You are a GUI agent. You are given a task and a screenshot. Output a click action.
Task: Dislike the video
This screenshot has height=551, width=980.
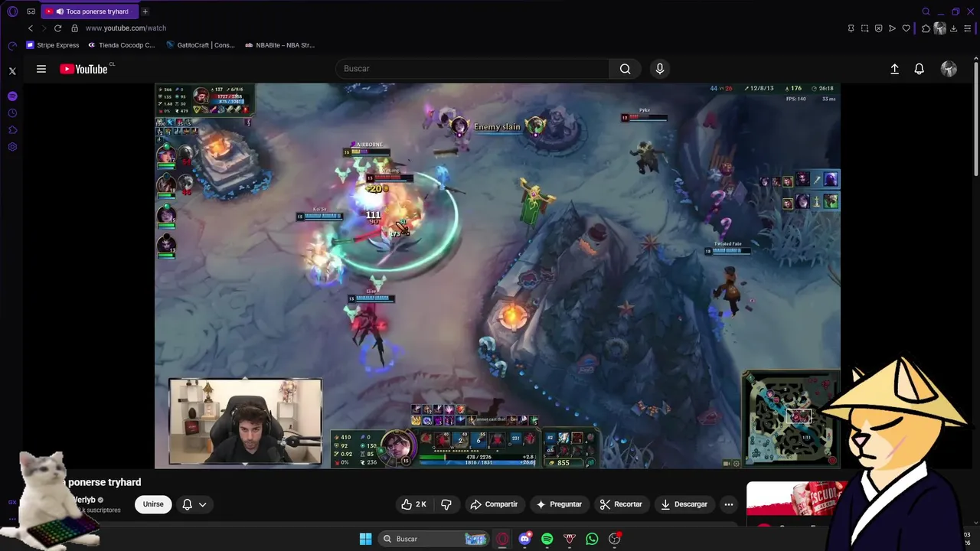point(446,504)
